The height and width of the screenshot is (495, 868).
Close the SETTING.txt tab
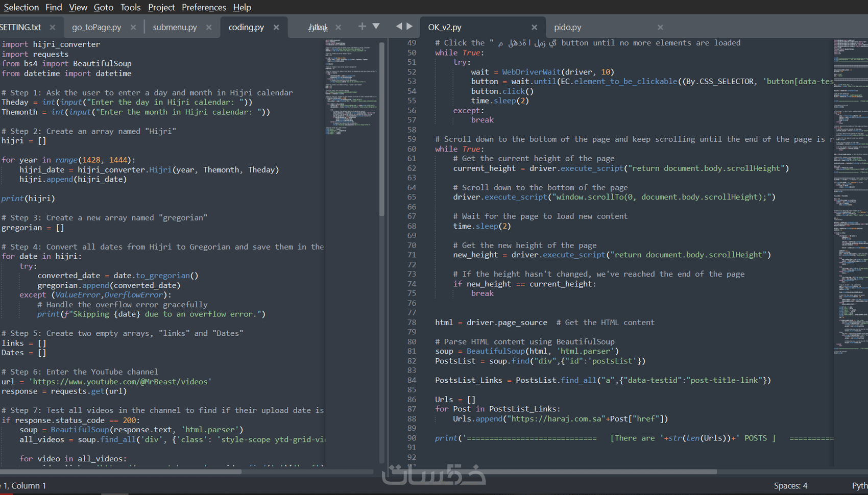coord(52,27)
